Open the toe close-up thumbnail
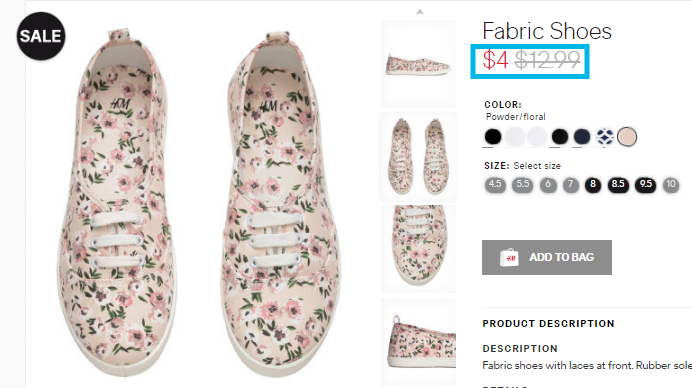This screenshot has width=692, height=388. click(x=418, y=249)
